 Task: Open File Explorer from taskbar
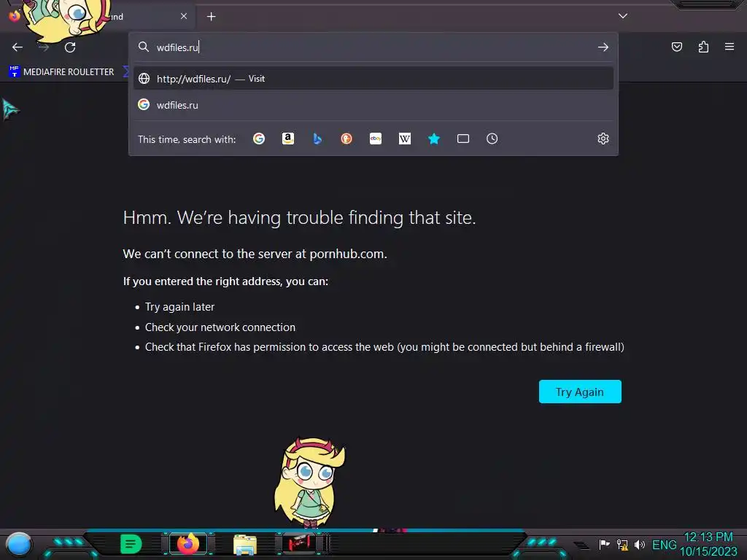point(245,544)
